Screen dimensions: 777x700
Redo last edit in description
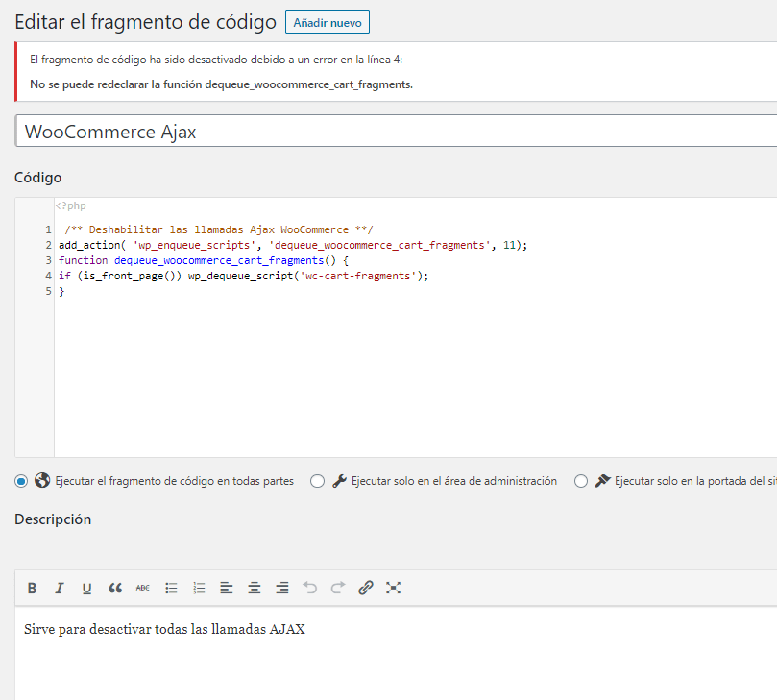click(x=337, y=588)
